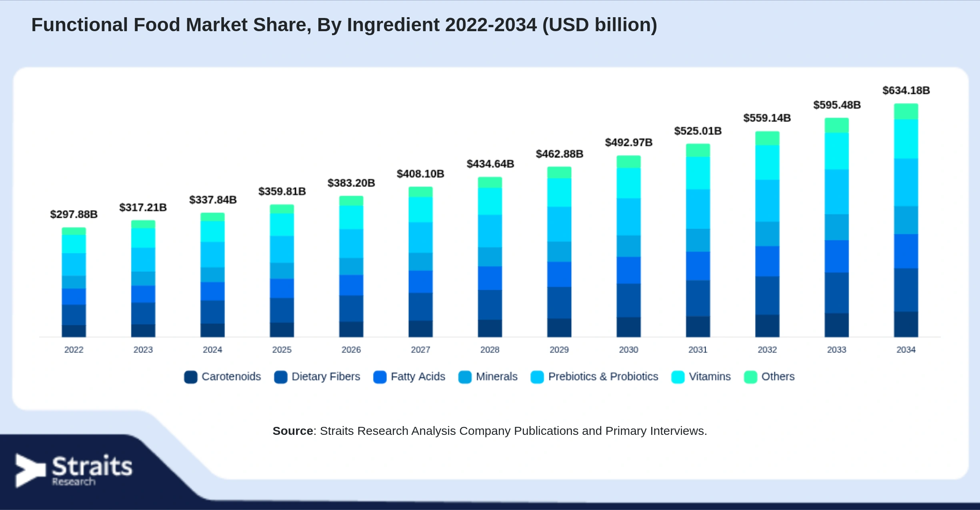Click the Others legend color swatch
The height and width of the screenshot is (510, 980).
click(750, 377)
